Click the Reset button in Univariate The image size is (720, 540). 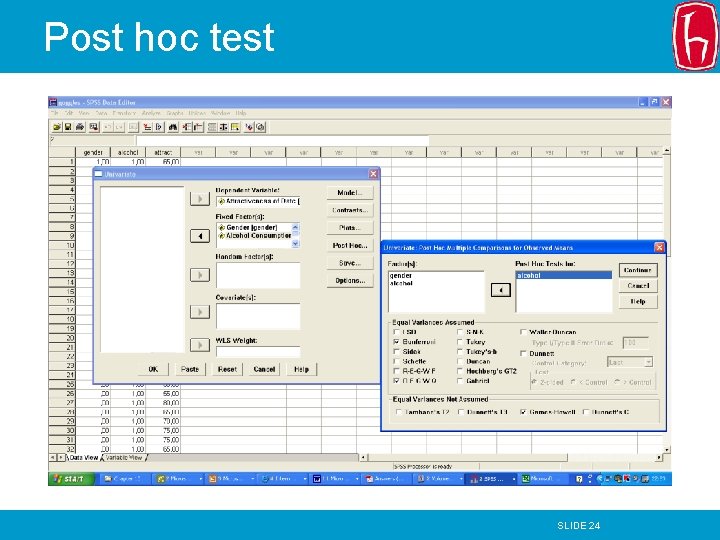(227, 369)
